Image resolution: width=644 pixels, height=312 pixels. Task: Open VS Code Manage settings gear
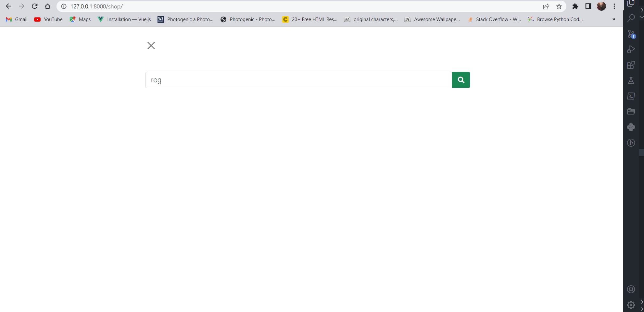point(631,305)
